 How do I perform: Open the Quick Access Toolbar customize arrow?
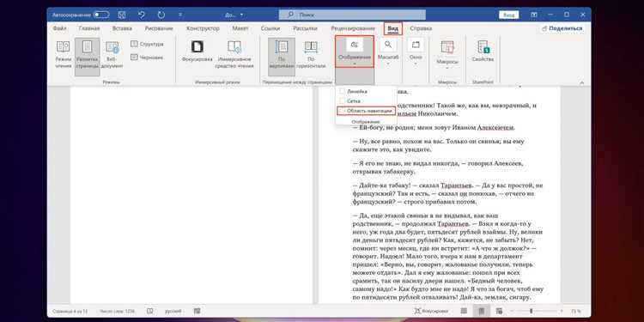tap(179, 15)
